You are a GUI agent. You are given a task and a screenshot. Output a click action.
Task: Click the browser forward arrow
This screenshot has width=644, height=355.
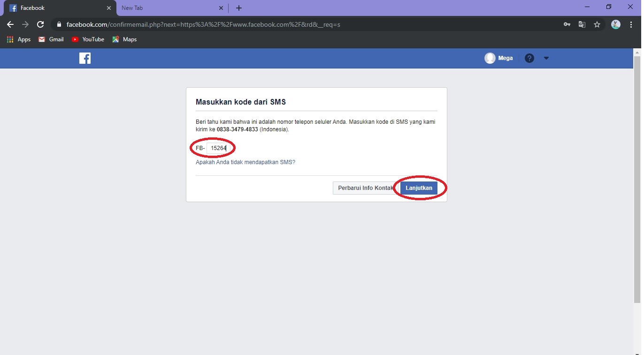coord(25,24)
